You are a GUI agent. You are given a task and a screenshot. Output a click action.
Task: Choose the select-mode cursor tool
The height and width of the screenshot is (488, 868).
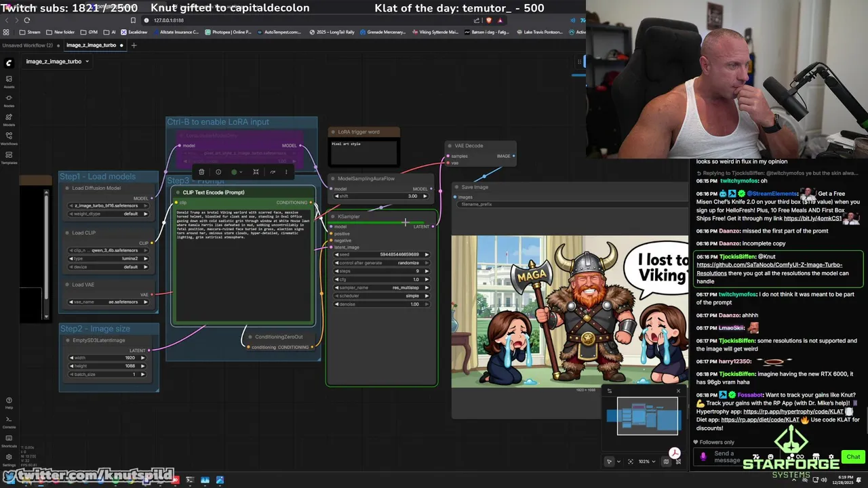(609, 462)
